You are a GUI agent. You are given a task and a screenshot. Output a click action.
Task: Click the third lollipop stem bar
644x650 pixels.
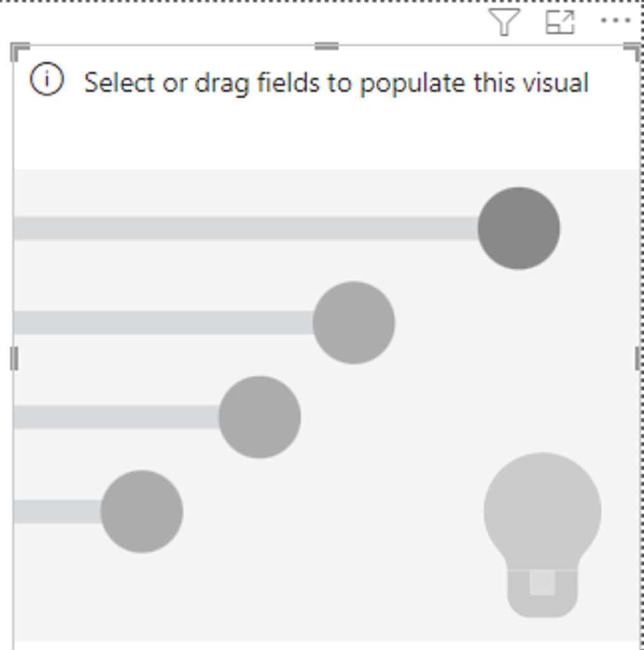point(116,417)
